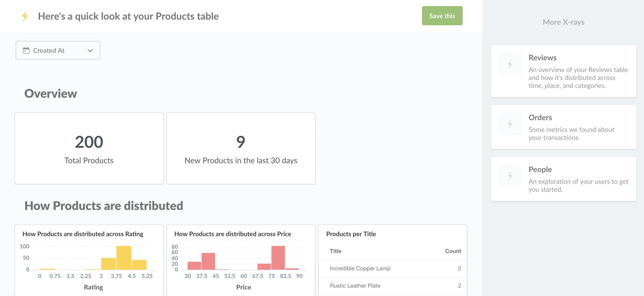The image size is (644, 296).
Task: Click the Orders card description text
Action: tap(571, 134)
